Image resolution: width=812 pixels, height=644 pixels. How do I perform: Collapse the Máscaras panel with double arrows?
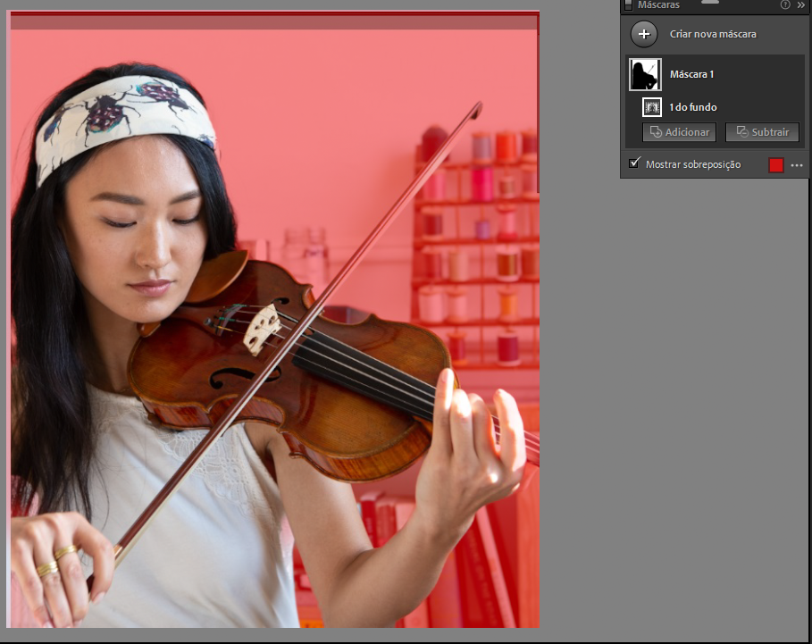[x=801, y=4]
